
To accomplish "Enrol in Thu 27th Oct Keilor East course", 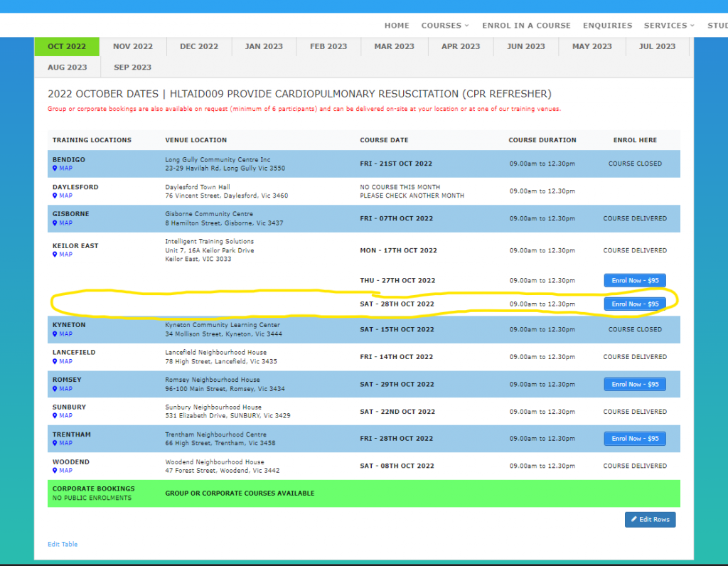I will (x=635, y=280).
